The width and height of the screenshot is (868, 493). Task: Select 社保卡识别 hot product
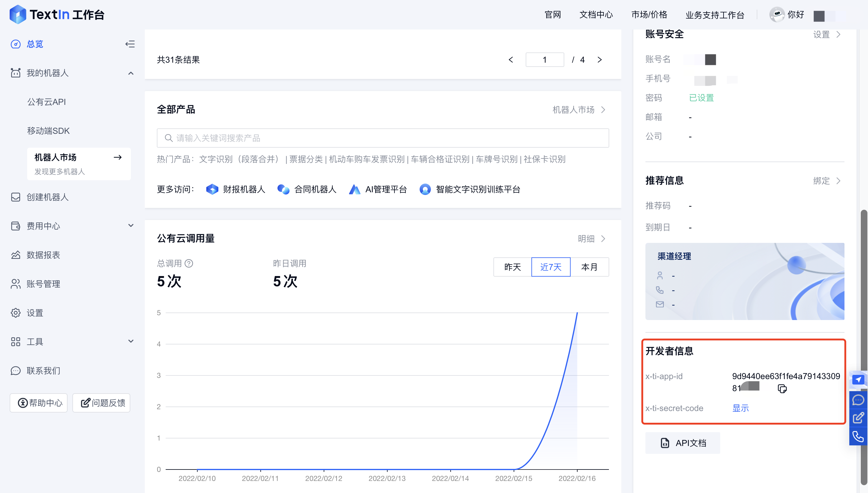tap(544, 159)
